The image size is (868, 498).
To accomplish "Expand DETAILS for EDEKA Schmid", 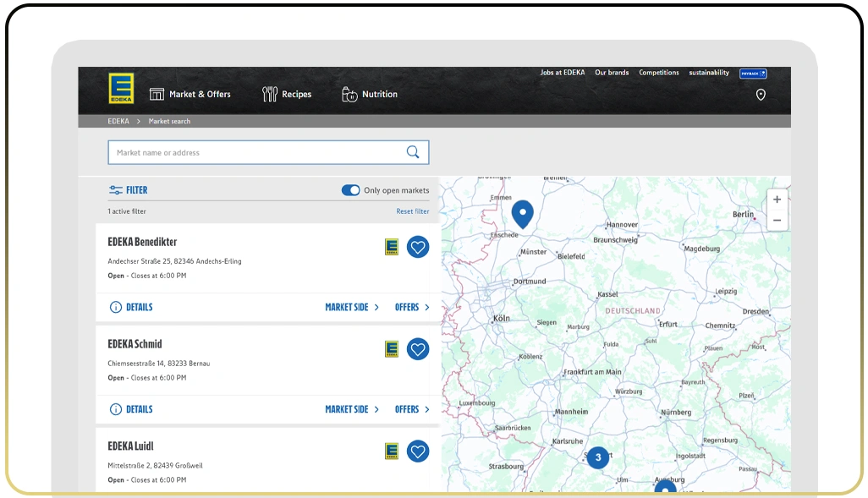I will [131, 409].
